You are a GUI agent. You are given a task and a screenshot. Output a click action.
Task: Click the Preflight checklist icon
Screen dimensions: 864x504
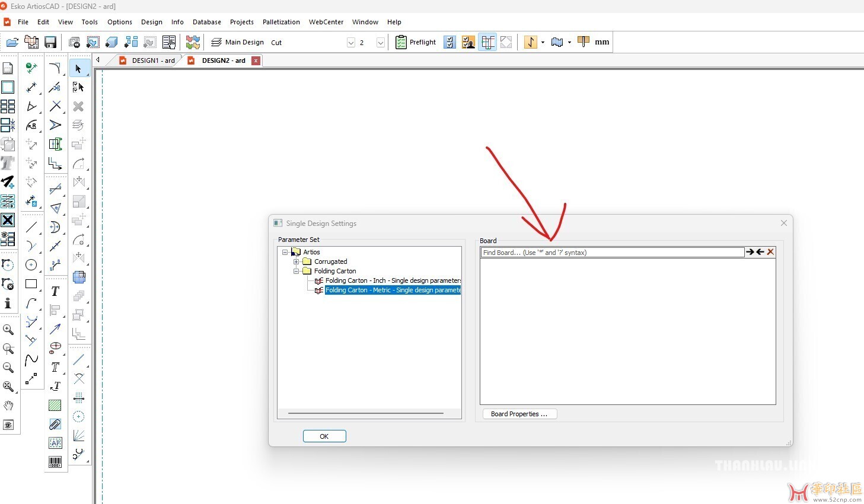pyautogui.click(x=401, y=42)
